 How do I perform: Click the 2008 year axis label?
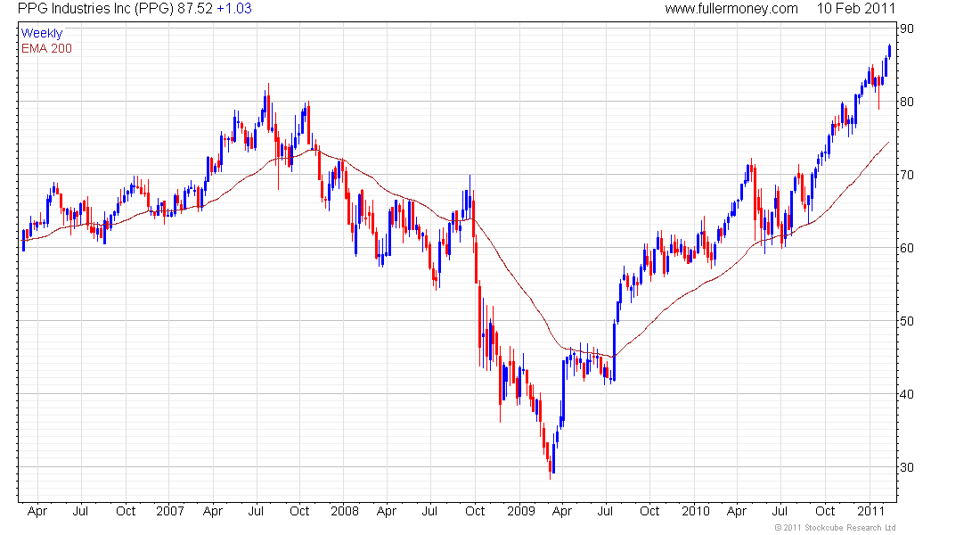point(345,511)
